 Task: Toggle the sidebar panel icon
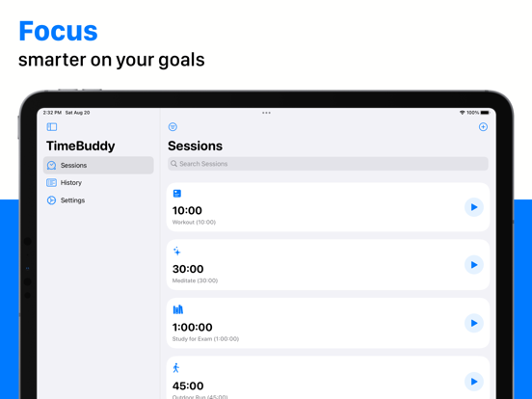pos(52,127)
